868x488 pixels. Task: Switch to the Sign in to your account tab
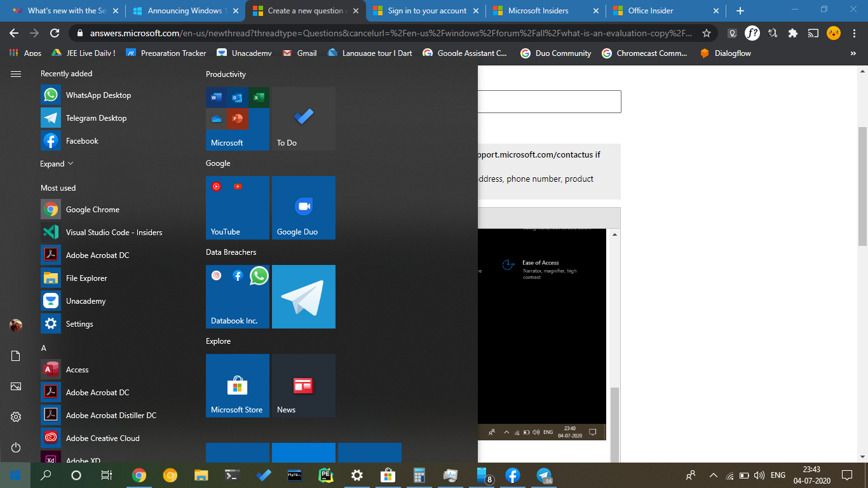(425, 11)
